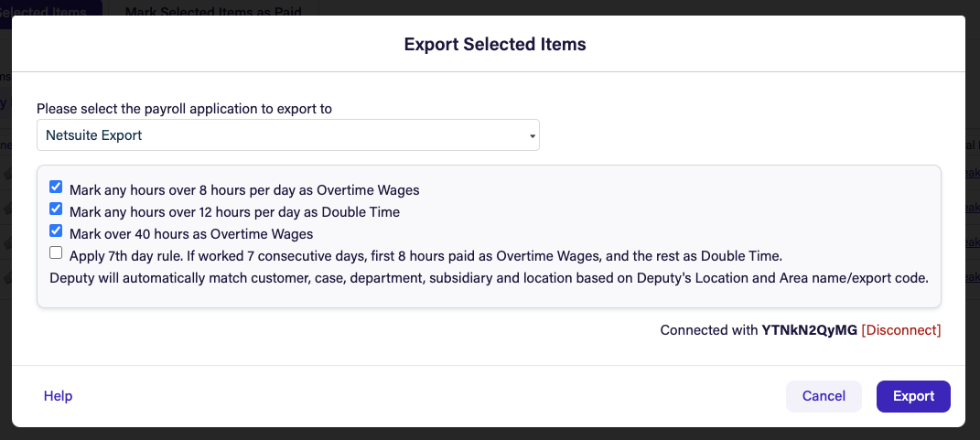
Task: Click the label 'Mark any hours over 12 hours per day as Double Time'
Action: tap(234, 212)
